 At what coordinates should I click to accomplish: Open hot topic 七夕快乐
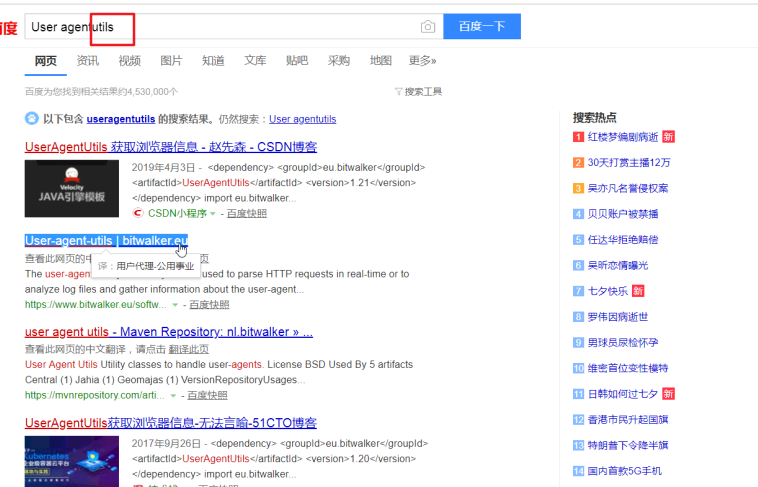click(608, 291)
